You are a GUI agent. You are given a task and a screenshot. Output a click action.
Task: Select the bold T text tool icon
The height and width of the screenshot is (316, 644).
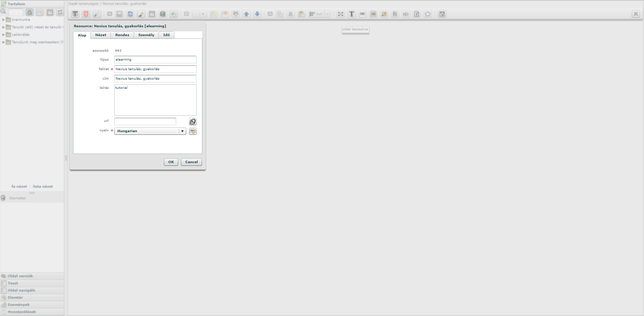coord(352,14)
